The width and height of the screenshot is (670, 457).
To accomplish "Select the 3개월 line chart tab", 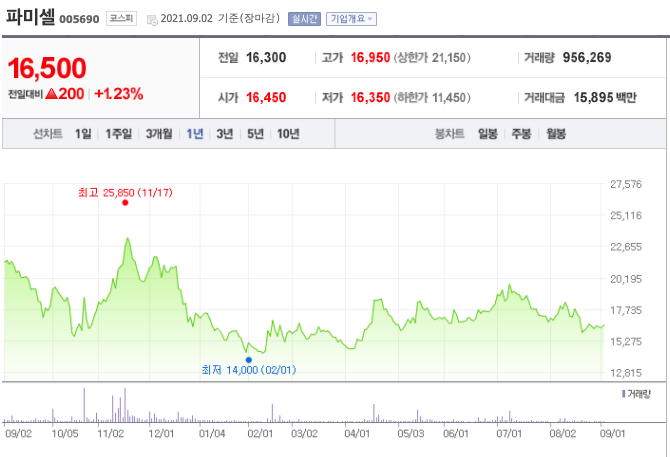I will click(x=159, y=134).
